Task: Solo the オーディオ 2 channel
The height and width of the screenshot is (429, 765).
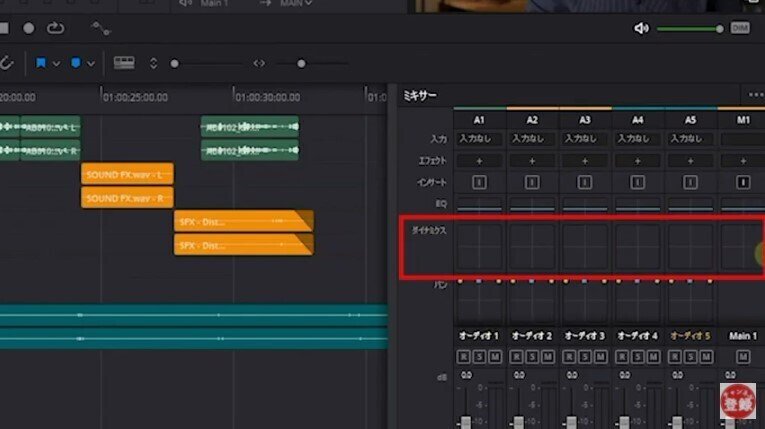Action: click(532, 357)
